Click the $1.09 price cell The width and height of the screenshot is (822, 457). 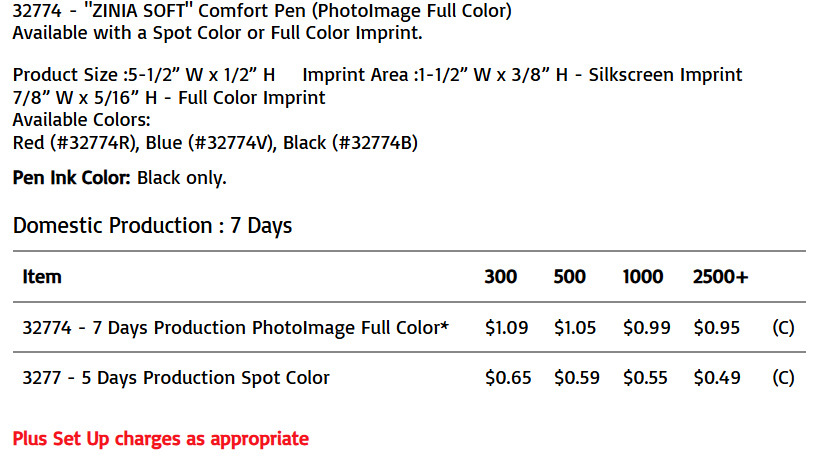tap(506, 328)
